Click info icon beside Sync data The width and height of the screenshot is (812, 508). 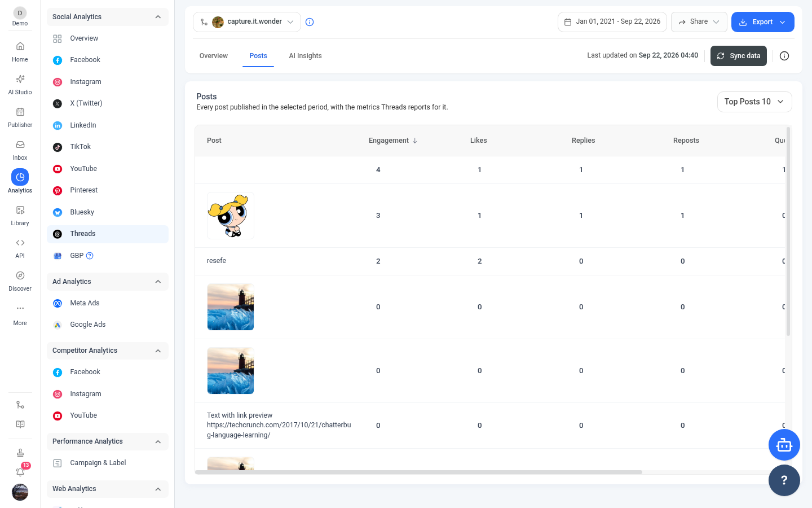pos(784,56)
